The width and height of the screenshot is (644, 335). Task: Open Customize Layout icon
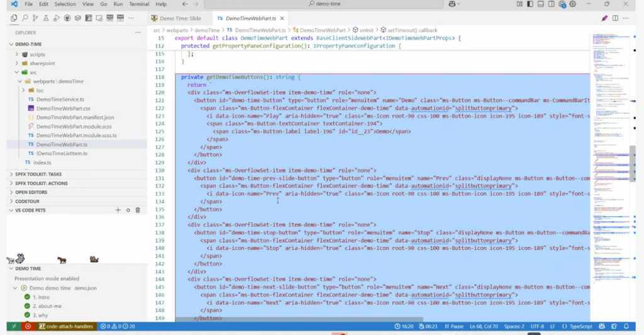(x=519, y=4)
